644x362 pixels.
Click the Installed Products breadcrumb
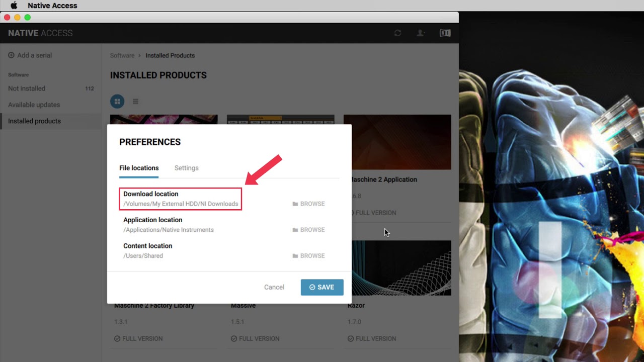[170, 55]
